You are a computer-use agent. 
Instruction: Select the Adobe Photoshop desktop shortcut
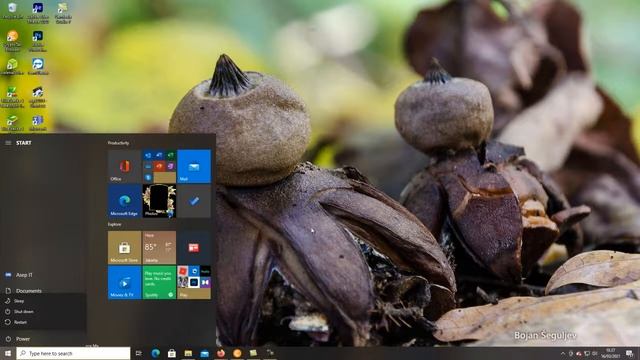click(x=38, y=41)
